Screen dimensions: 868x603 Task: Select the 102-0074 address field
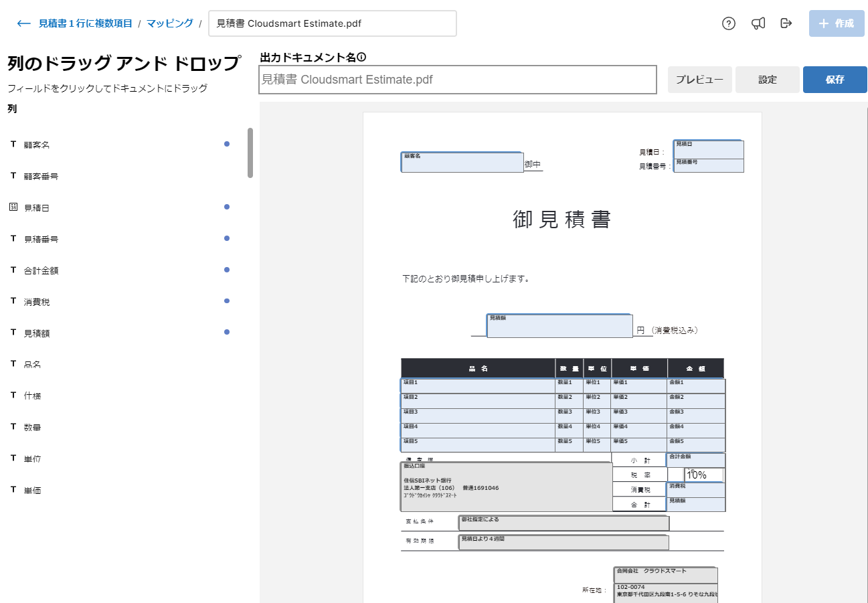click(666, 593)
